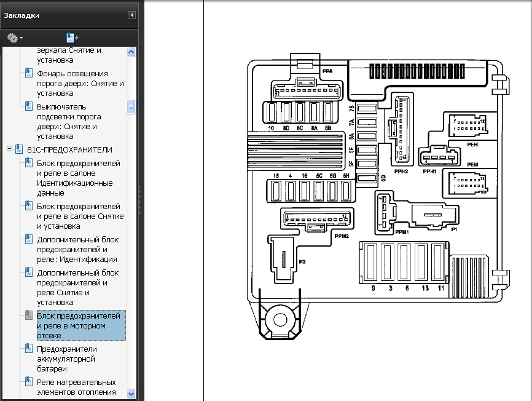This screenshot has width=532, height=401.
Task: Click icon beside салоне Идентификационные данные bookmark
Action: coord(29,162)
